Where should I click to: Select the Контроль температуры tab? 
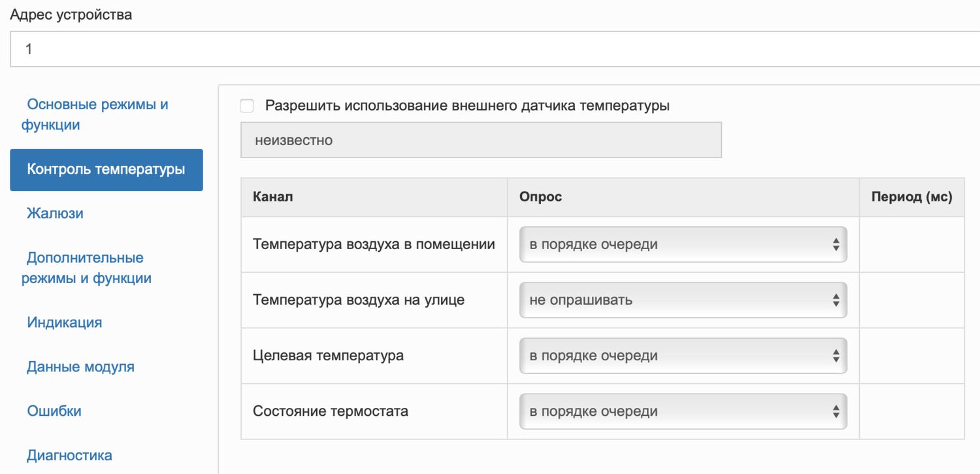(106, 170)
